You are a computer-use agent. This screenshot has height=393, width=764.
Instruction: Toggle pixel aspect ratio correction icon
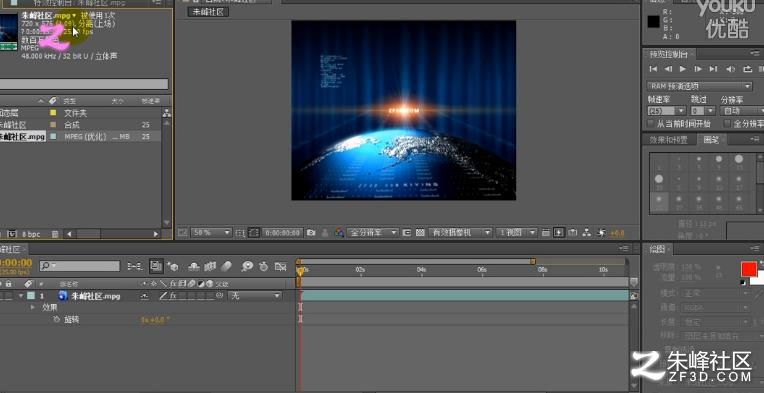pyautogui.click(x=546, y=233)
